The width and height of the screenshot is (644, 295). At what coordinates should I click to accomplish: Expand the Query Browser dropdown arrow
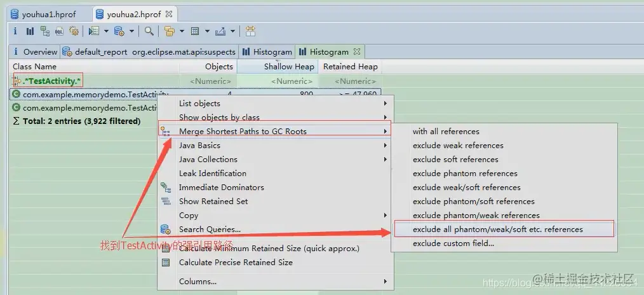131,31
